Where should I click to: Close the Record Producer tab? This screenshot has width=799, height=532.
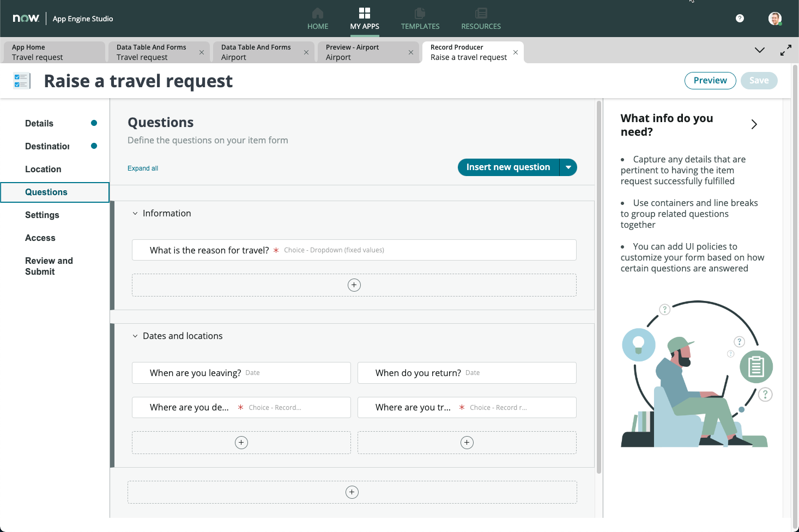click(x=516, y=52)
